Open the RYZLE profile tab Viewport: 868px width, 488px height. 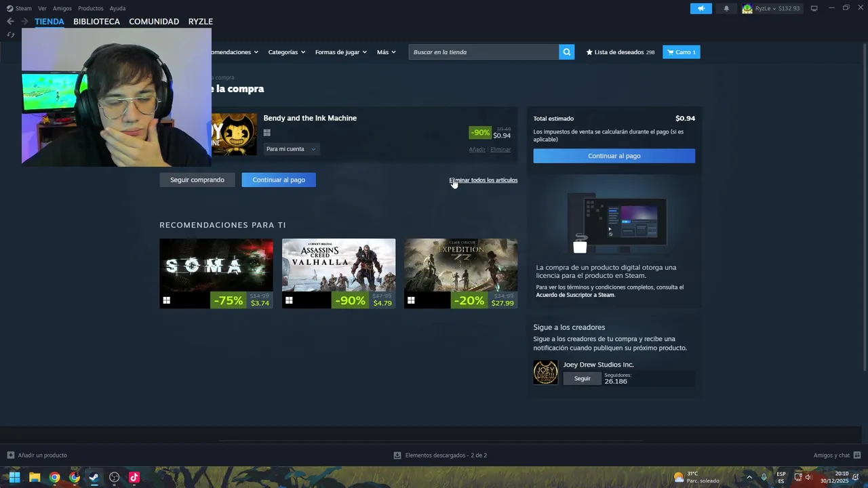pyautogui.click(x=200, y=22)
